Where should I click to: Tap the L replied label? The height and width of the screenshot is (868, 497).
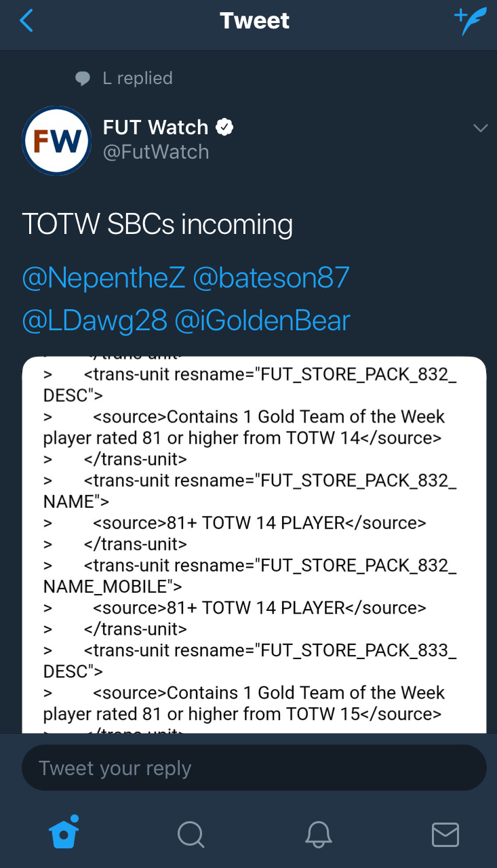click(x=138, y=79)
